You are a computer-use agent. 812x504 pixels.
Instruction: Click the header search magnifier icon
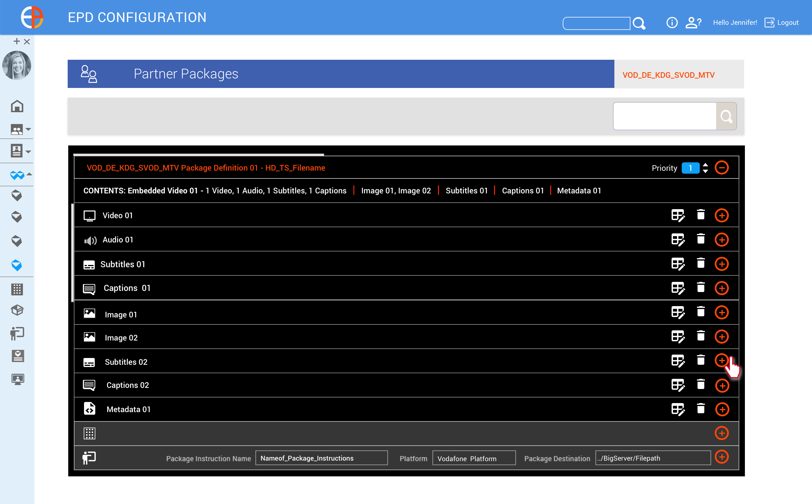[639, 23]
